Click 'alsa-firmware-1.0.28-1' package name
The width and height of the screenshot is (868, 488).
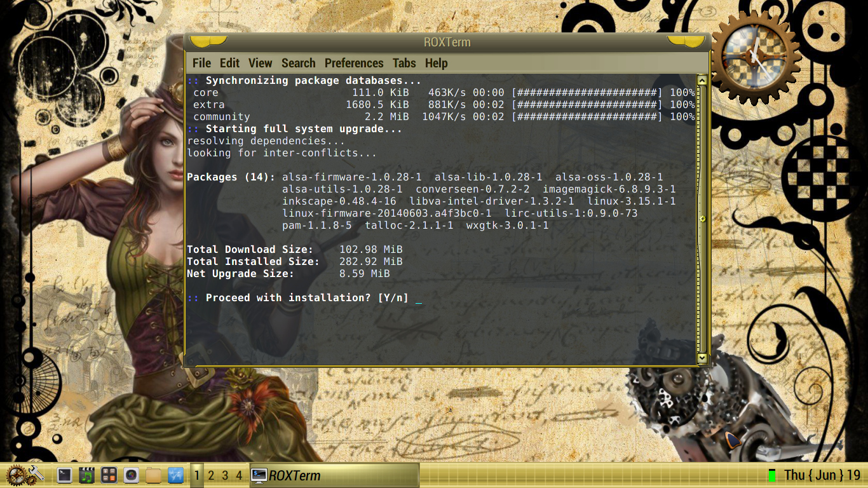pyautogui.click(x=352, y=177)
